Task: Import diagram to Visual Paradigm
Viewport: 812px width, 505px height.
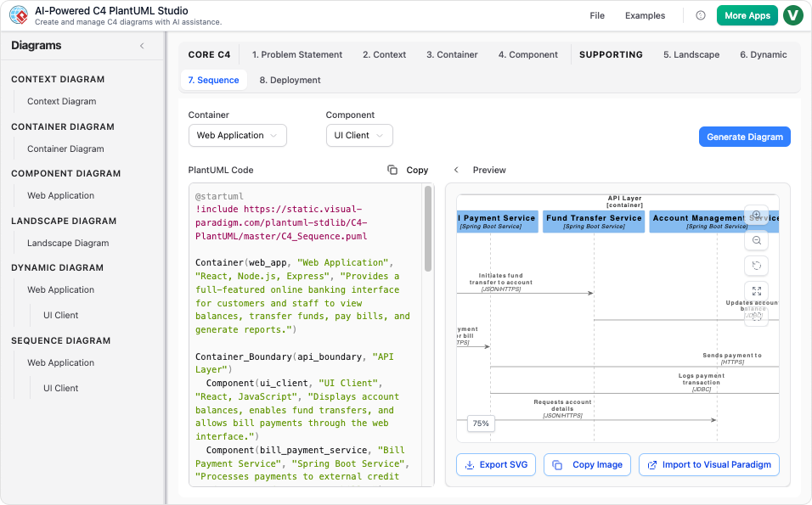Action: click(708, 464)
